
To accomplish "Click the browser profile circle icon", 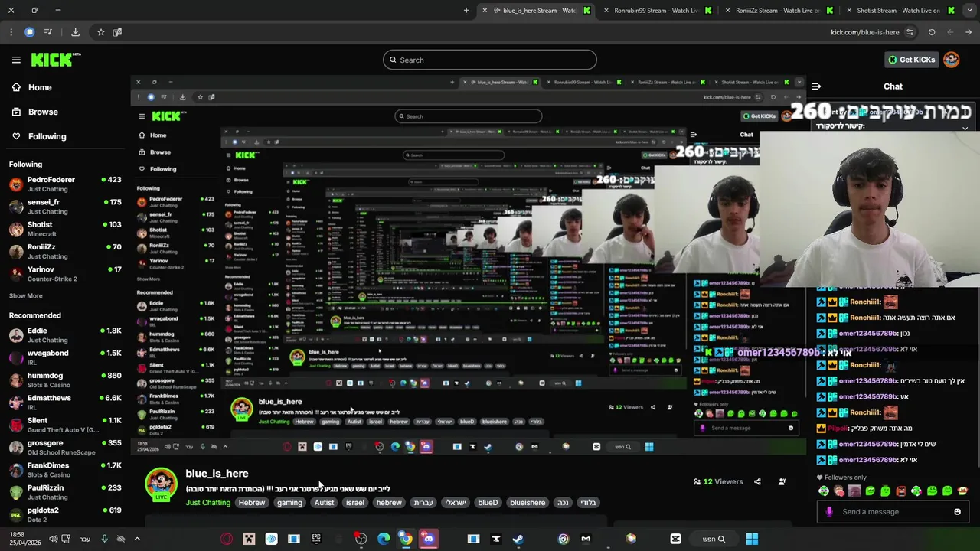I will coord(29,32).
